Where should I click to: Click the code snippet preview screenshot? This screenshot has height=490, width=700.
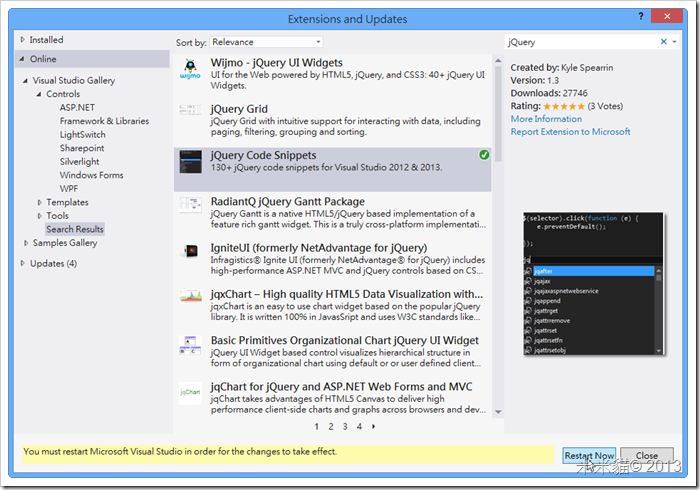[593, 284]
